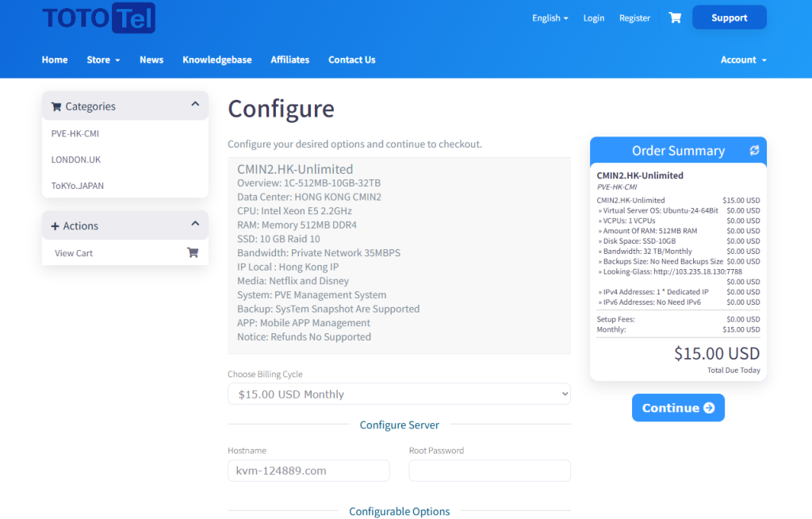The image size is (812, 519).
Task: Expand the Account menu
Action: tap(743, 60)
